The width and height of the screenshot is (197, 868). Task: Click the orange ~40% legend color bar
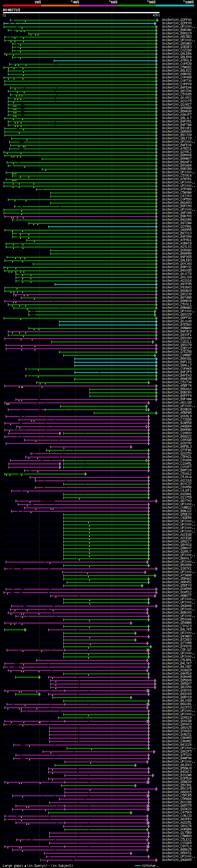click(60, 6)
